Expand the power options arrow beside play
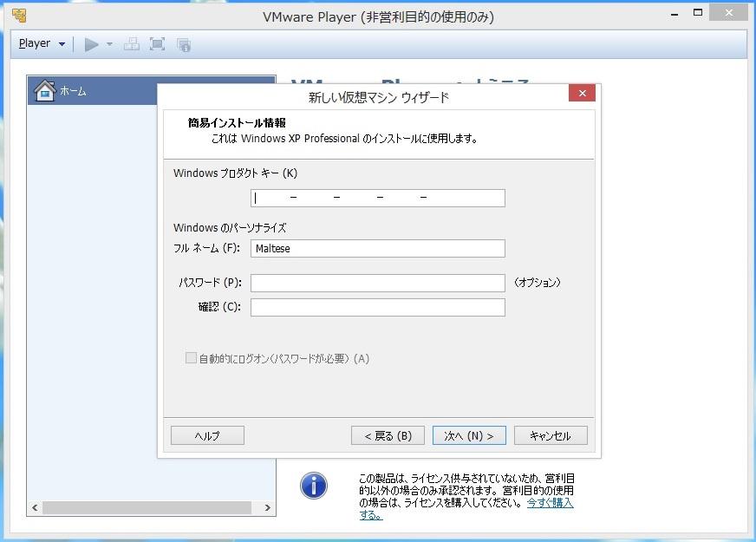Viewport: 756px width, 542px height. (109, 44)
